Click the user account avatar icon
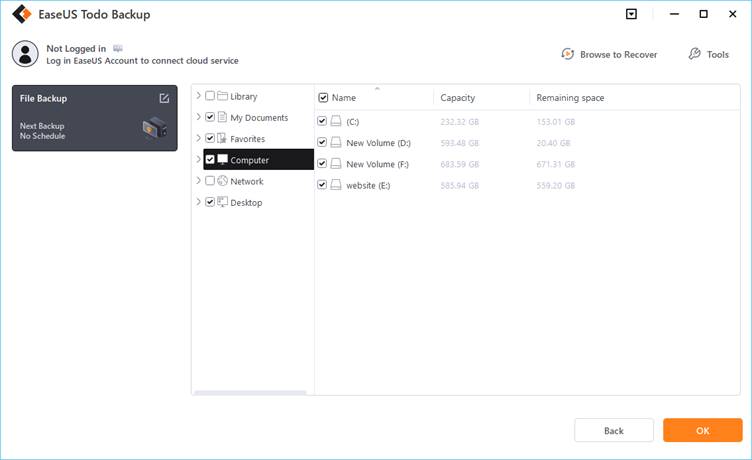This screenshot has height=460, width=752. coord(25,54)
